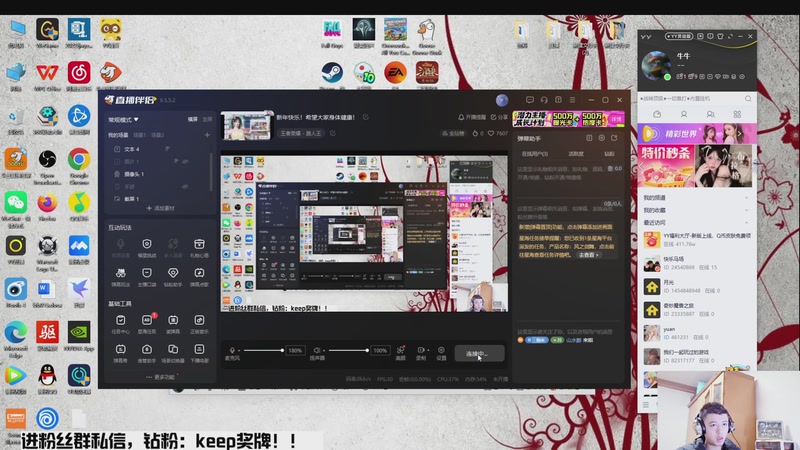800x450 pixels.
Task: Open the 在线用户(3) tab
Action: (535, 154)
